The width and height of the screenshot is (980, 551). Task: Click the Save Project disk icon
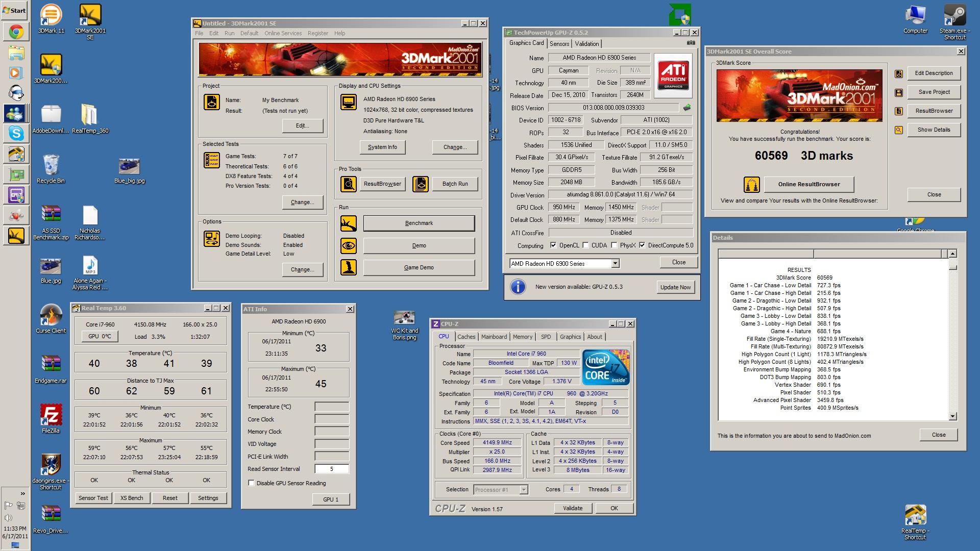click(x=899, y=92)
